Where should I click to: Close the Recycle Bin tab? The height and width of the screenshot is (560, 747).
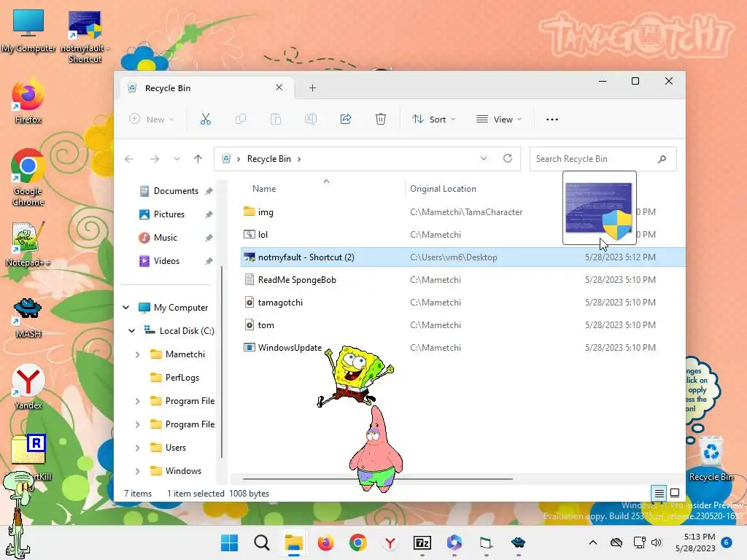pos(279,87)
